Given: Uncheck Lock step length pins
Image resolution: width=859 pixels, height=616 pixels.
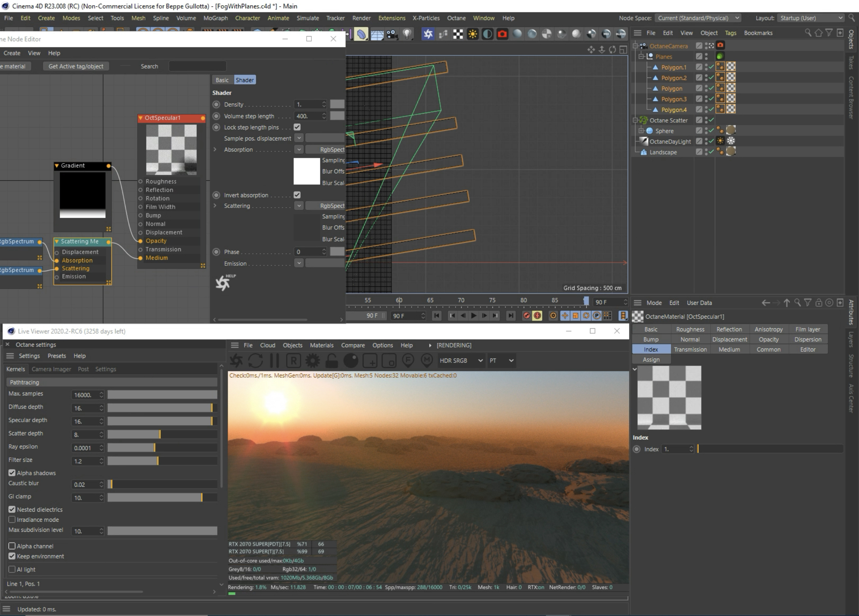Looking at the screenshot, I should pos(297,127).
